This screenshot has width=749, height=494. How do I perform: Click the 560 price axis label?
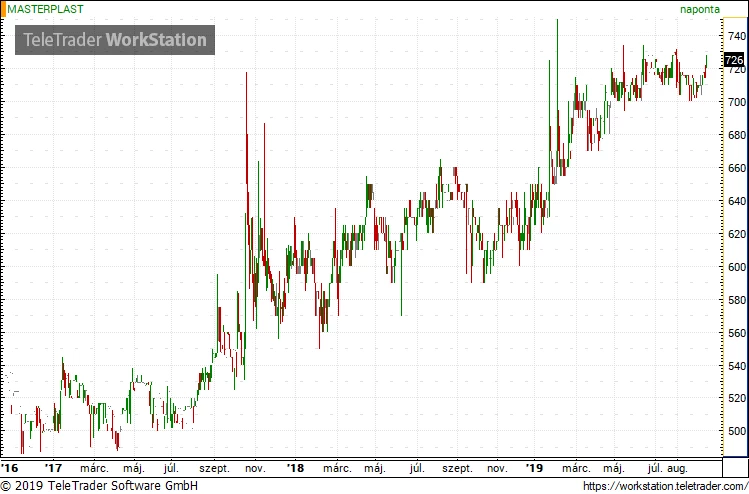coord(736,333)
